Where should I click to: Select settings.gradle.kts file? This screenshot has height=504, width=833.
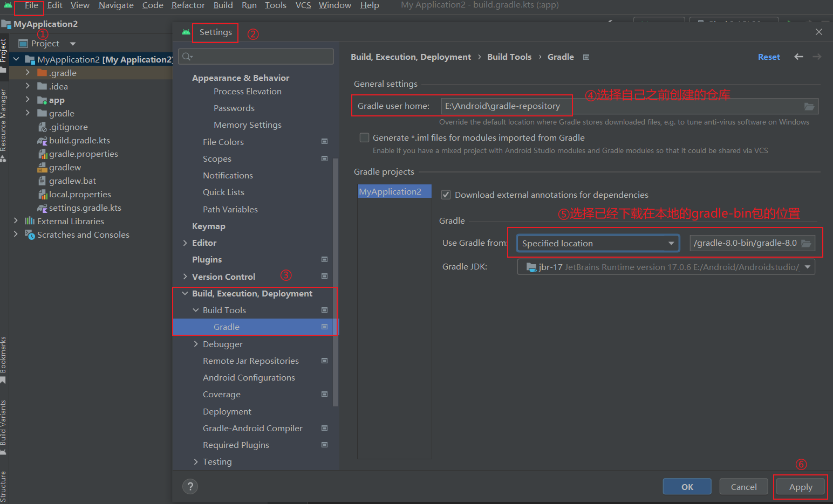point(79,208)
